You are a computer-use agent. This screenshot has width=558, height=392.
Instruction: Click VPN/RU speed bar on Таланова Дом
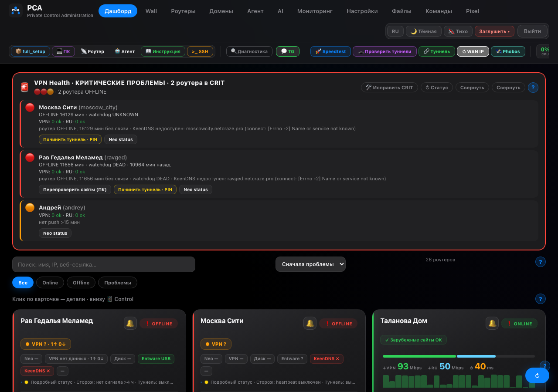(x=459, y=356)
